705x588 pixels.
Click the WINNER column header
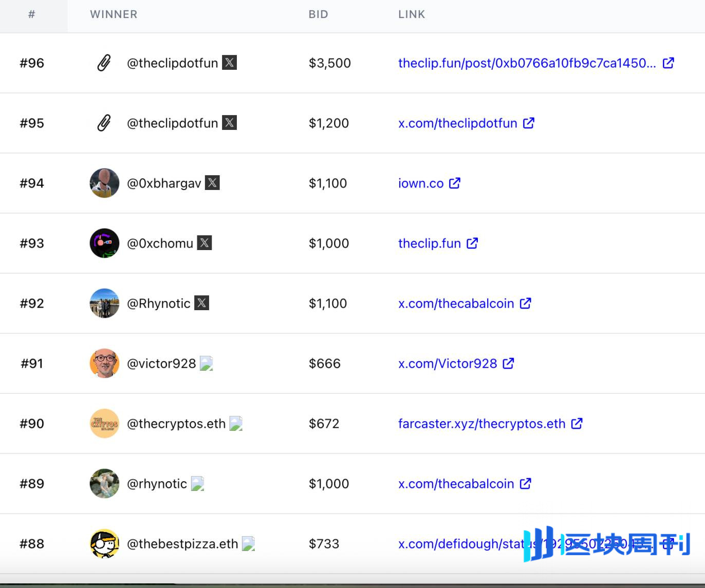coord(114,14)
